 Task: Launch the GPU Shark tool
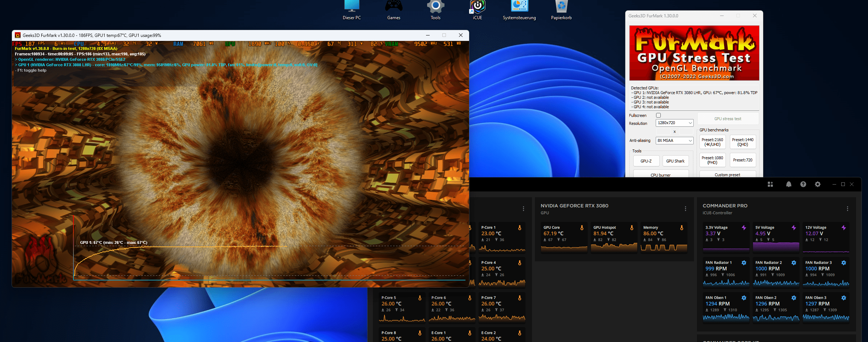(x=675, y=161)
